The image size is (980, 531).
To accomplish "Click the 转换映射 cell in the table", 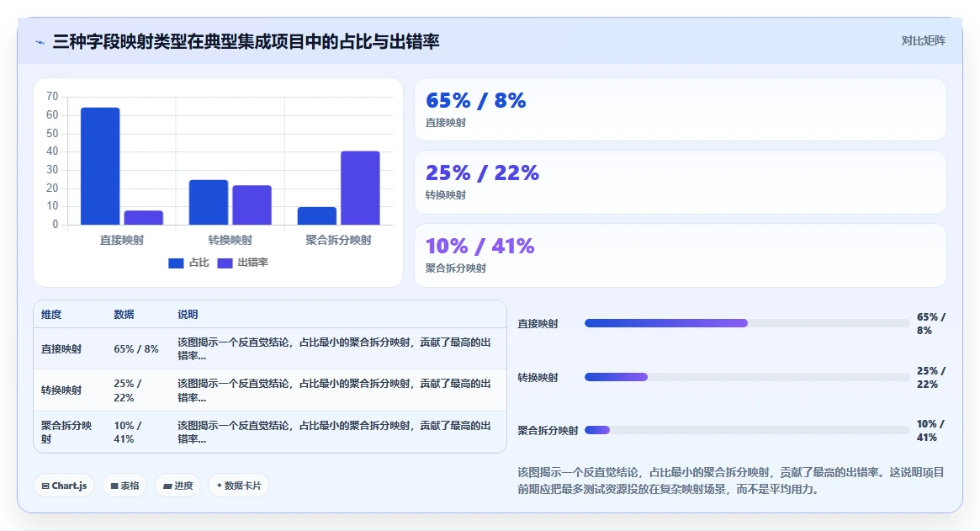I will click(x=61, y=390).
